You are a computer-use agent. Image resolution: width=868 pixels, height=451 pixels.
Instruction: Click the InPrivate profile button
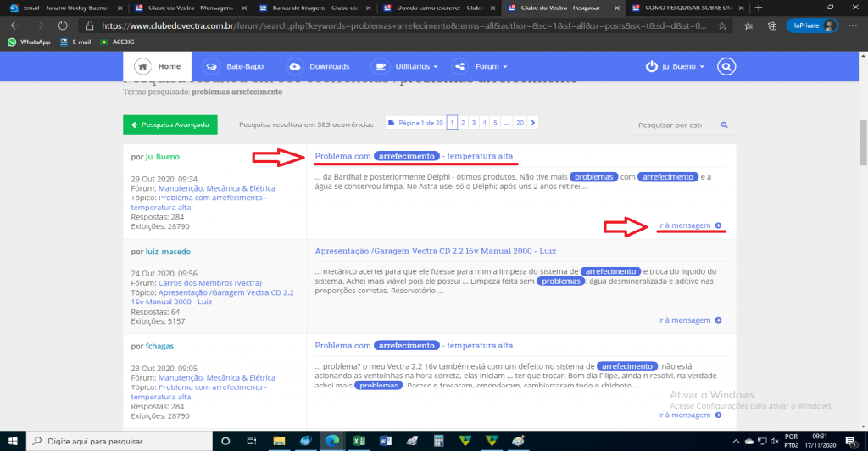[x=812, y=25]
